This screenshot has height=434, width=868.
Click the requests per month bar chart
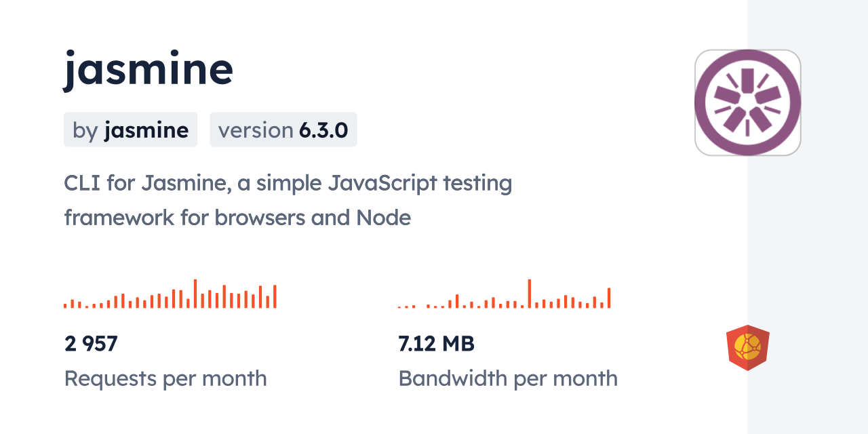[x=170, y=294]
